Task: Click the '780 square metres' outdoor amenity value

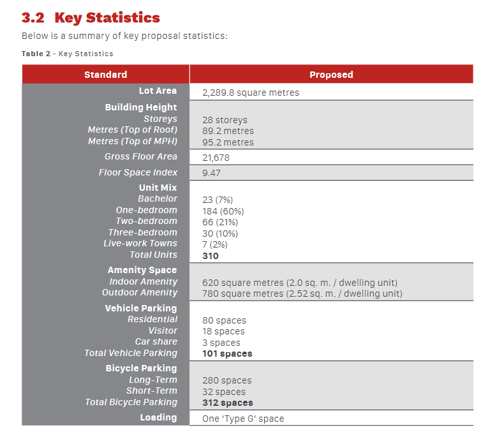Action: tap(302, 294)
